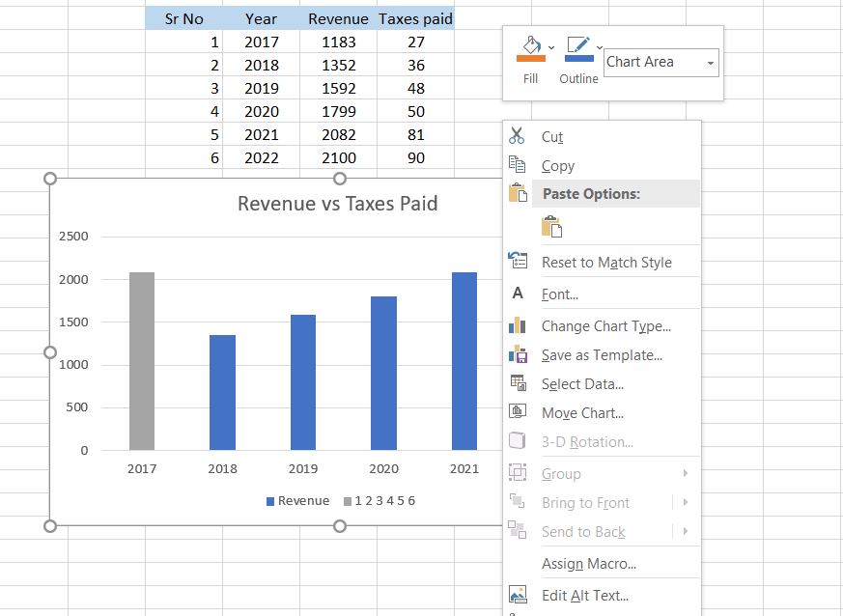Apply the blue Outline pen color
Viewport: 843px width, 616px height.
pos(577,48)
